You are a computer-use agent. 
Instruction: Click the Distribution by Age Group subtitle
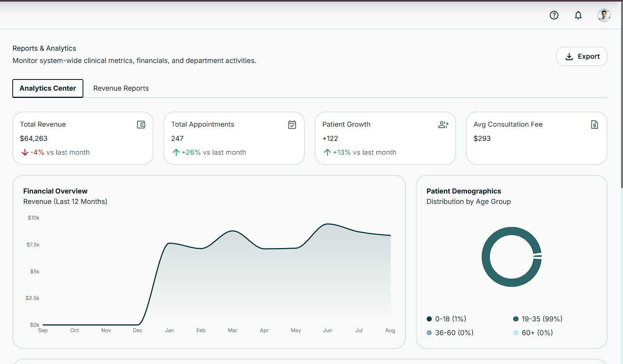click(x=469, y=202)
